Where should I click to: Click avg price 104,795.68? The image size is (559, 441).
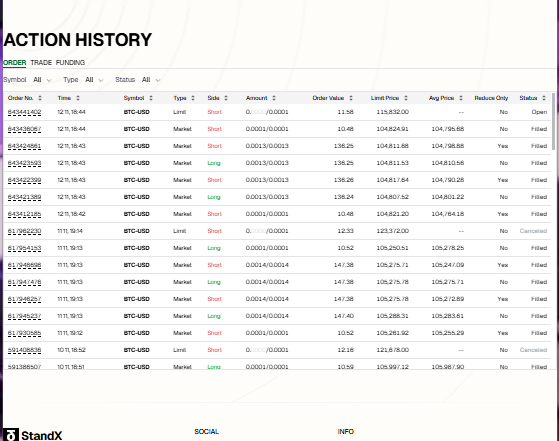448,129
